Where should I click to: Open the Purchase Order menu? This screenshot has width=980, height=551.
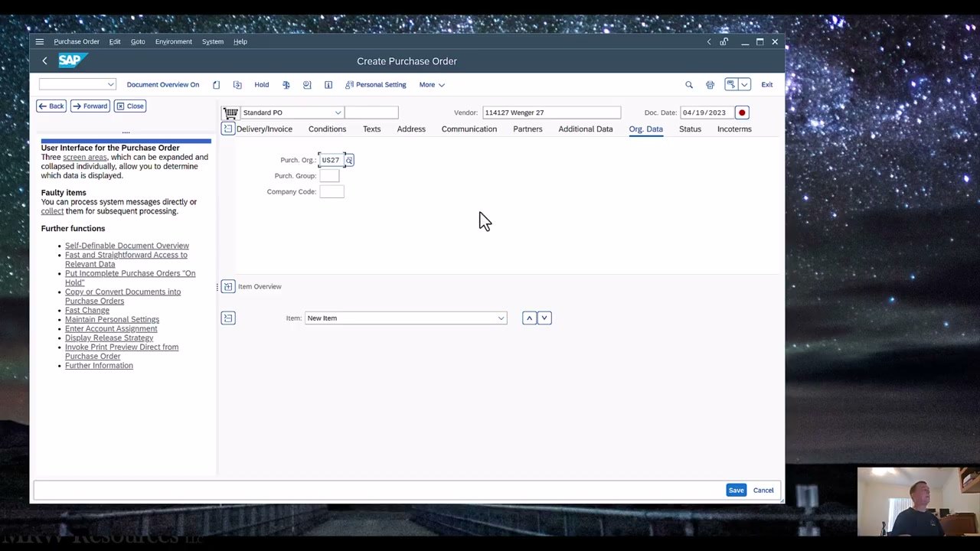pos(77,42)
